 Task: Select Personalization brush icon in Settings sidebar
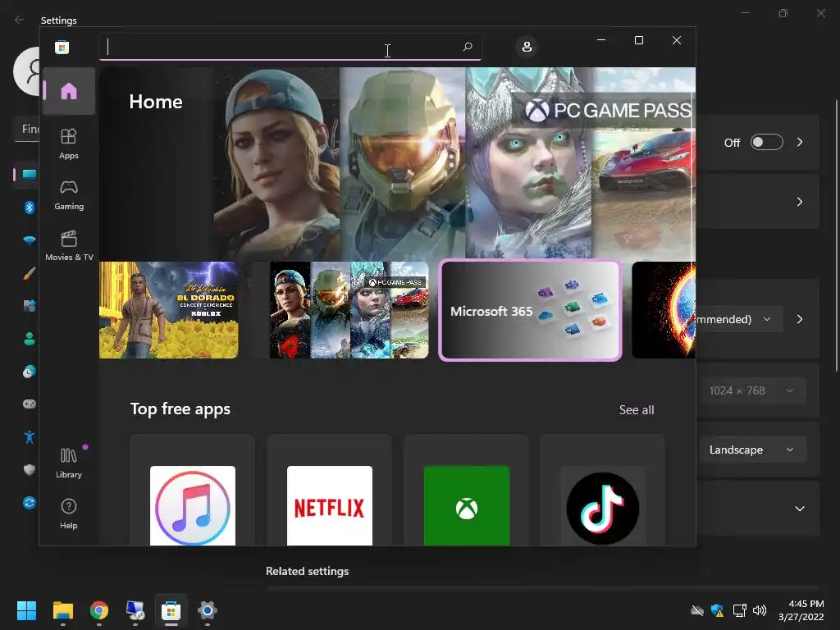29,273
